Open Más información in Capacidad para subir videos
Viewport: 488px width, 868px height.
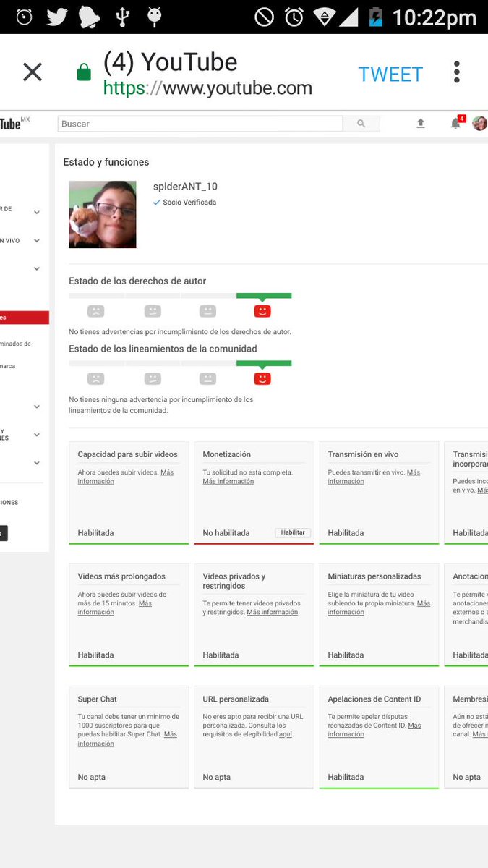click(x=126, y=477)
